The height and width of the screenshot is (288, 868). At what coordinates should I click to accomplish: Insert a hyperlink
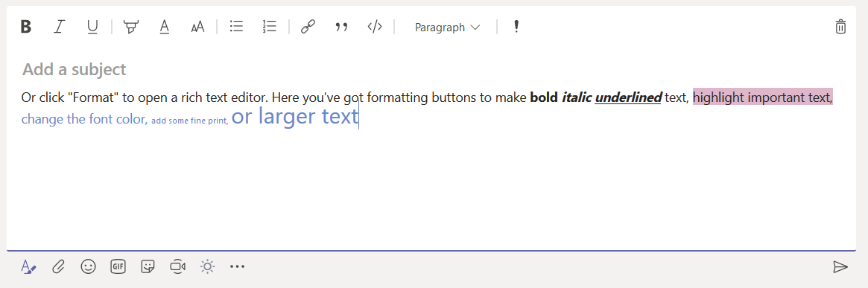click(x=308, y=27)
